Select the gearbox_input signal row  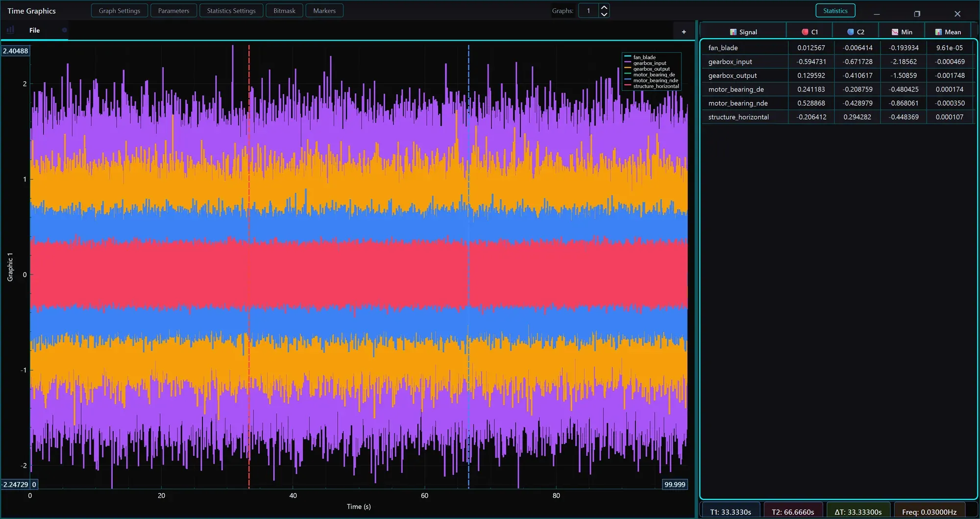[837, 61]
